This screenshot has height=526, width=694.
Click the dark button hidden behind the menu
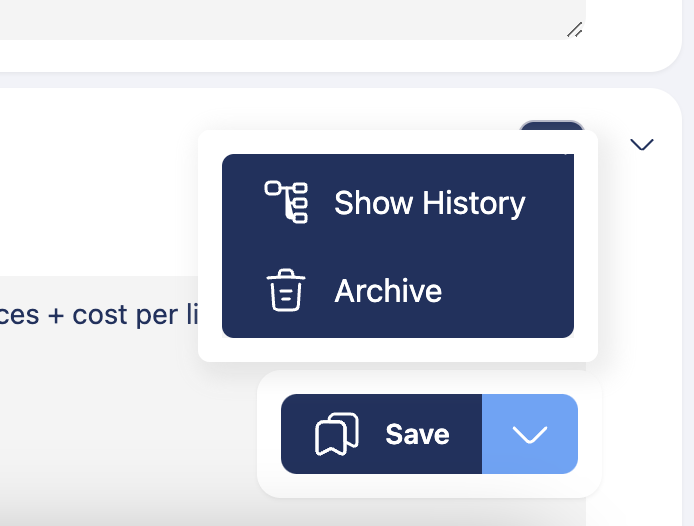[x=551, y=126]
